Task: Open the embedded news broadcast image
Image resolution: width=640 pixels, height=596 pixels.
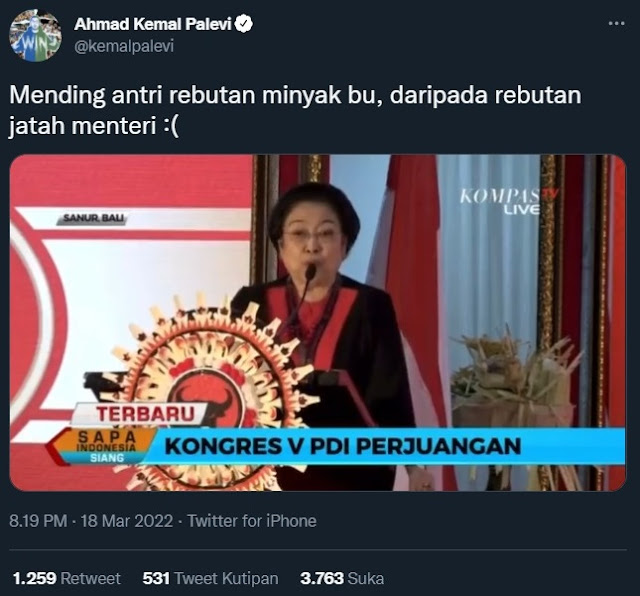Action: (x=318, y=322)
